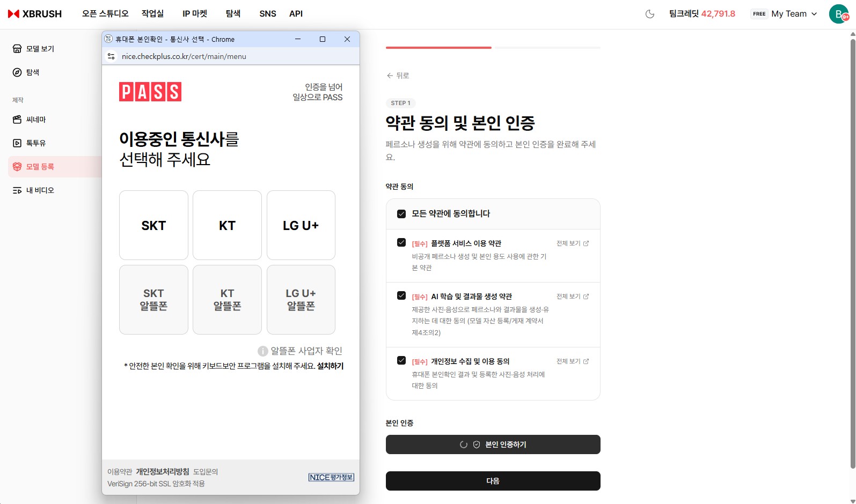Image resolution: width=856 pixels, height=504 pixels.
Task: Click the 씨네마 clapperboard icon
Action: tap(17, 120)
